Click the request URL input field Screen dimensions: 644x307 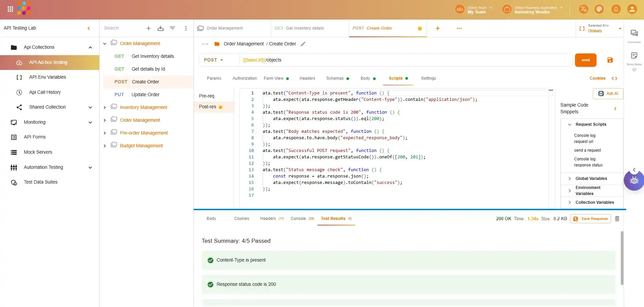tap(404, 60)
